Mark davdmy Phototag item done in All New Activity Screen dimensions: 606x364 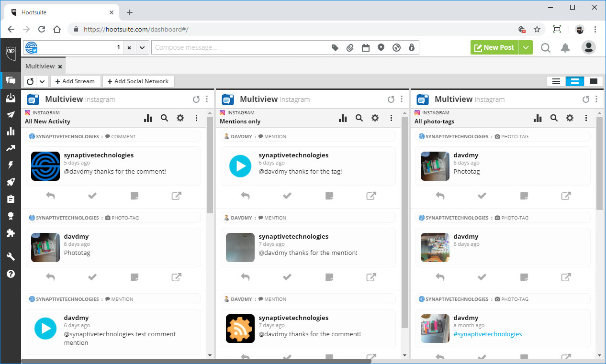[92, 276]
